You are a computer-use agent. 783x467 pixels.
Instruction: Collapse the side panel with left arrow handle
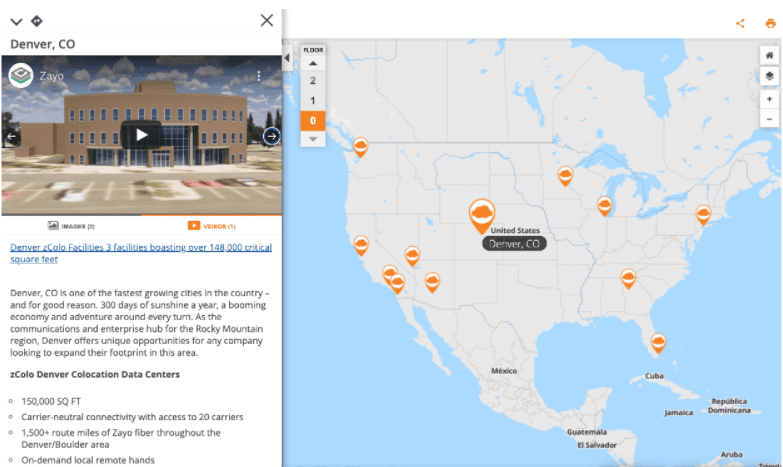287,58
